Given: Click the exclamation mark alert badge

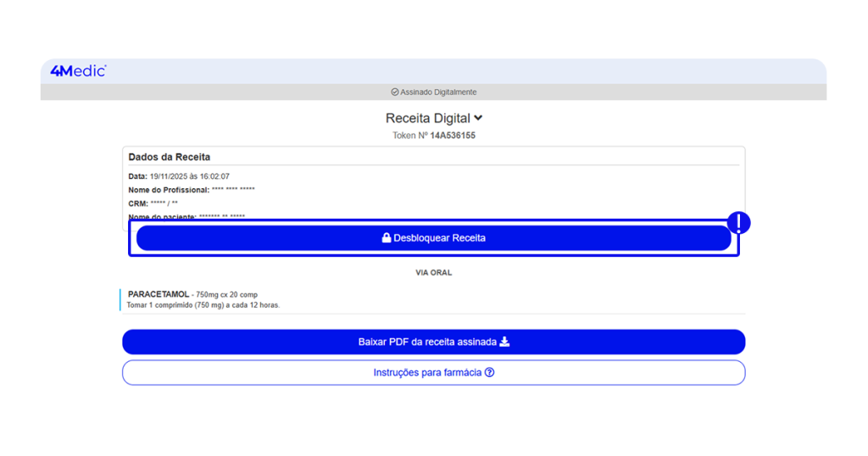Looking at the screenshot, I should point(739,223).
